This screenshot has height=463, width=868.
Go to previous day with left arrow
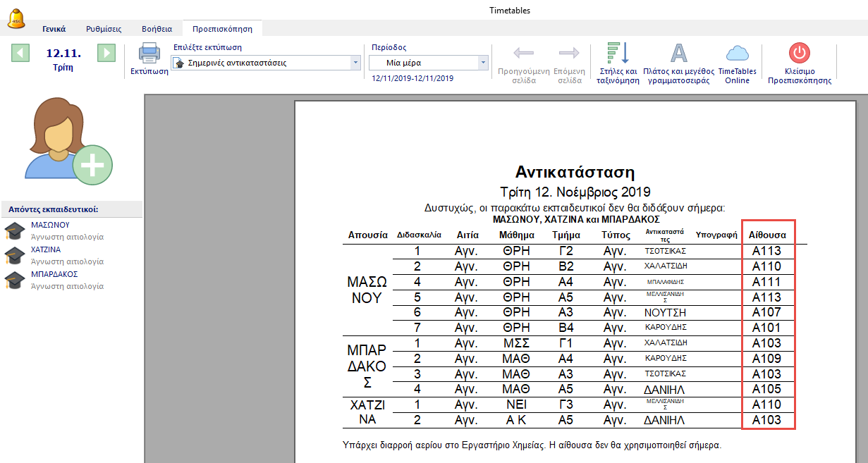coord(20,53)
